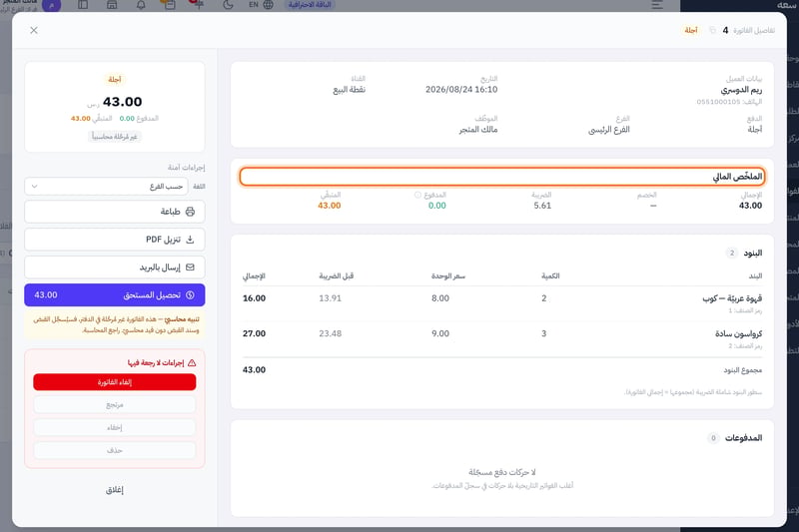Click the إخفاء hide button
Image resolution: width=799 pixels, height=532 pixels.
(x=115, y=427)
